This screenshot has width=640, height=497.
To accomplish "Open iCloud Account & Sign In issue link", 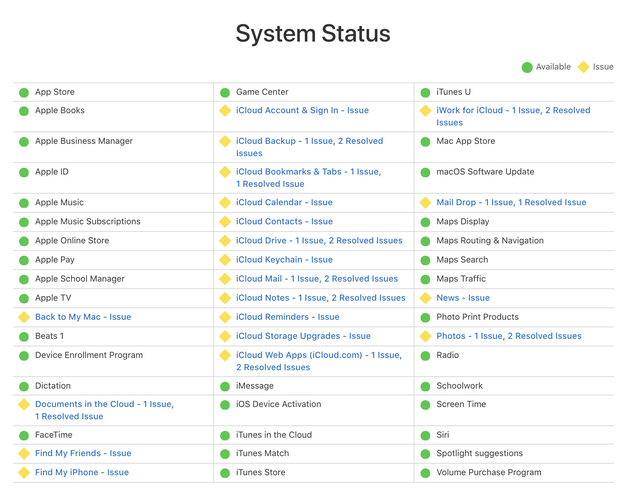I will (x=302, y=111).
